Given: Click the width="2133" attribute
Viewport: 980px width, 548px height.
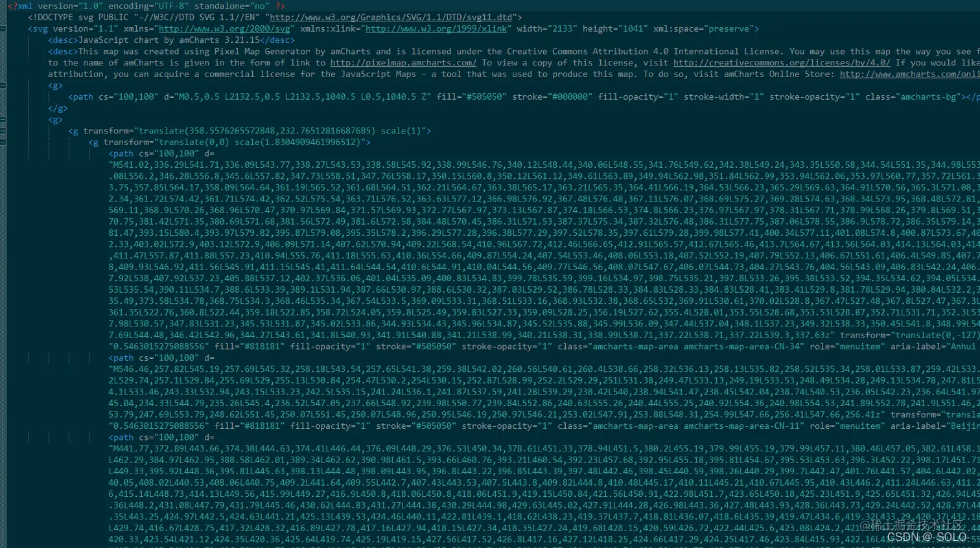Looking at the screenshot, I should tap(546, 29).
